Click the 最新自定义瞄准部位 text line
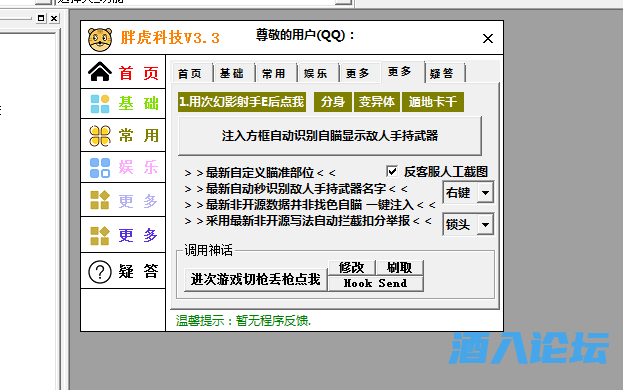This screenshot has width=623, height=390. (260, 173)
